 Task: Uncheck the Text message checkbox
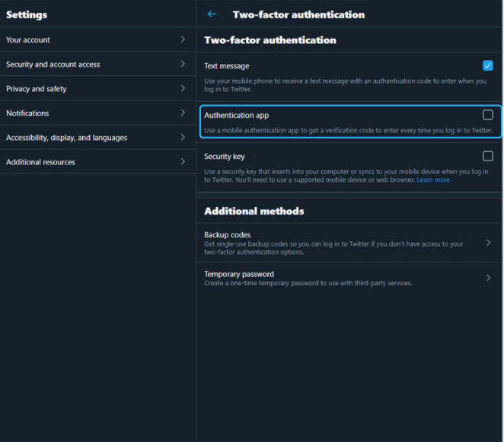coord(487,65)
